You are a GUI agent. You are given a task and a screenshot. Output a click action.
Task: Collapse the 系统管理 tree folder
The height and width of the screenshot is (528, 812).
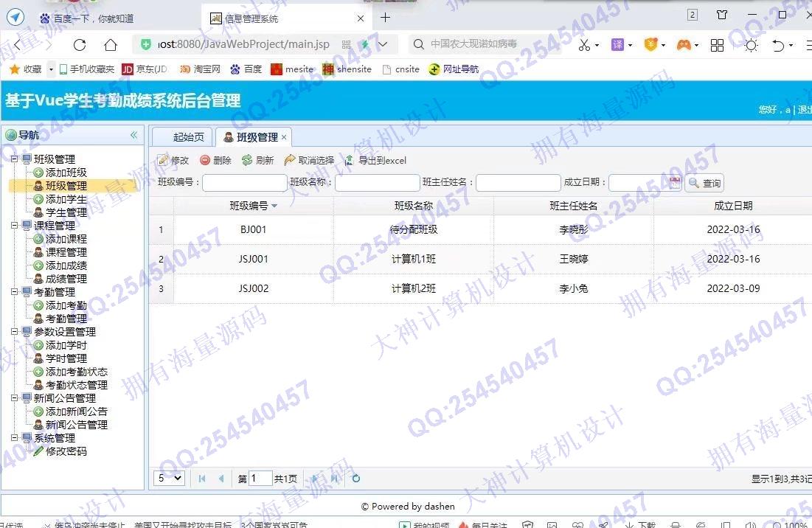pos(15,437)
